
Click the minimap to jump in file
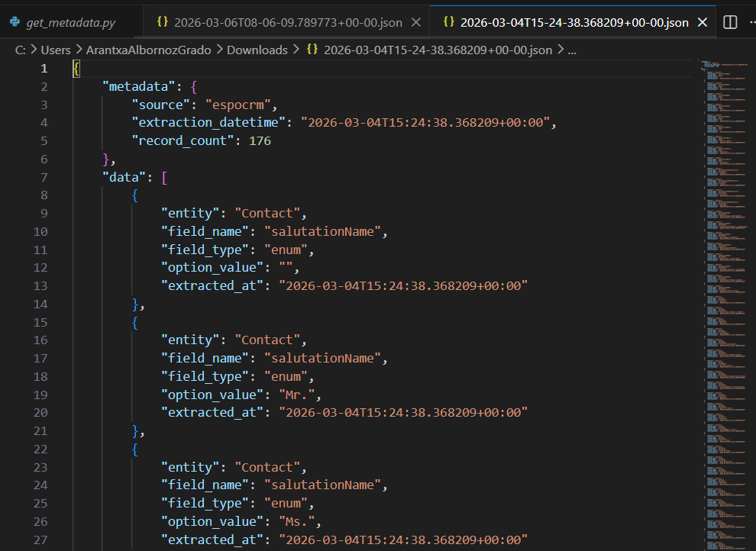coord(724,229)
